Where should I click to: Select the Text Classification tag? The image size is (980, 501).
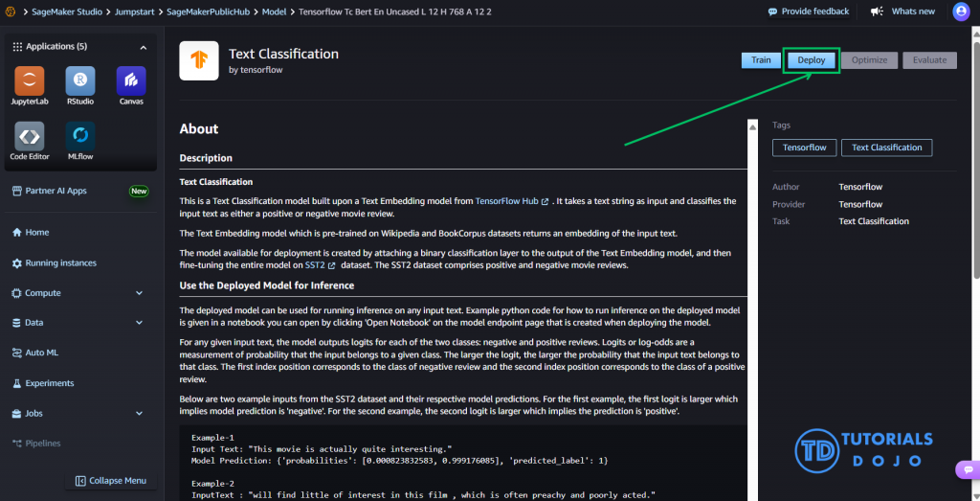pos(886,148)
